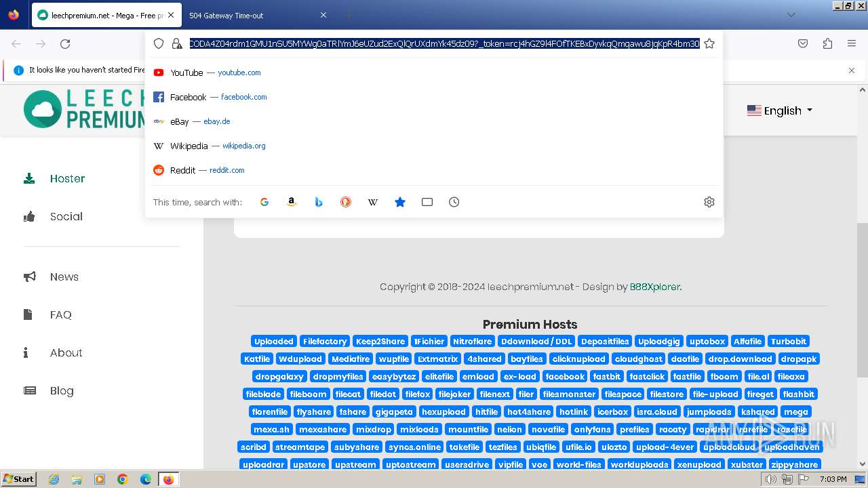Click the scribd host badge
The width and height of the screenshot is (868, 488).
[254, 447]
